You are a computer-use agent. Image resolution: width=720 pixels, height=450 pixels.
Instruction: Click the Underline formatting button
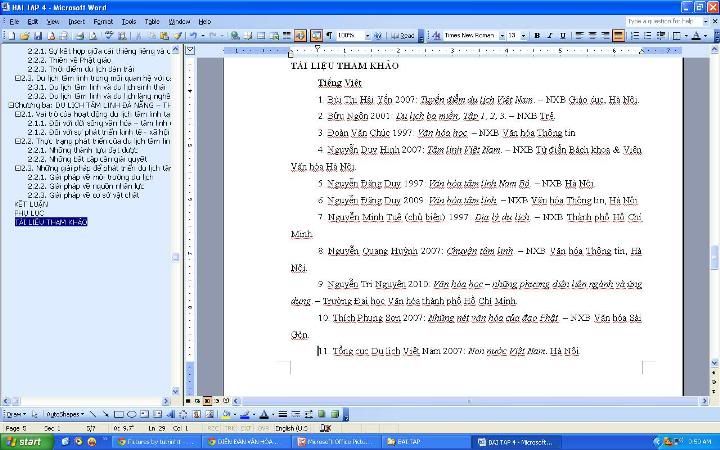coord(562,35)
